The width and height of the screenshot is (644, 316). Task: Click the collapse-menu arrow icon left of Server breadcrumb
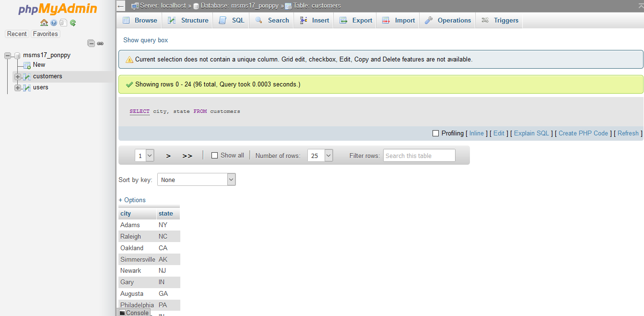(121, 6)
